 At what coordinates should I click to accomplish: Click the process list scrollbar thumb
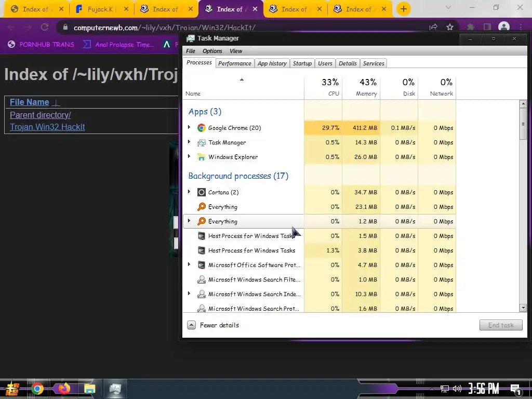coord(523,124)
